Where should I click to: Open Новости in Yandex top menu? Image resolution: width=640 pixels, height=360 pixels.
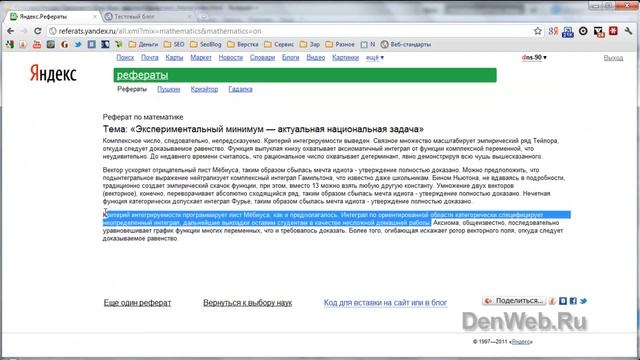pyautogui.click(x=231, y=58)
